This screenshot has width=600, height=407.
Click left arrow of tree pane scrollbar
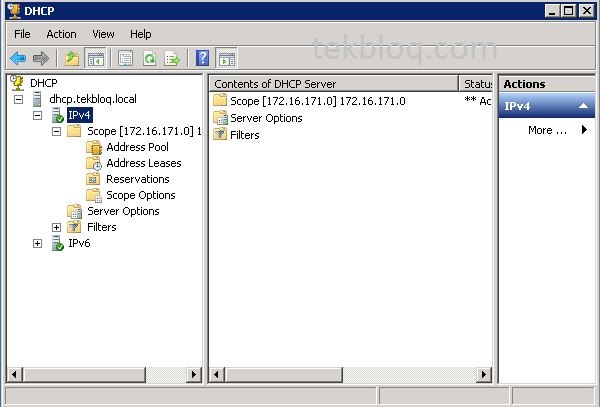tap(14, 374)
